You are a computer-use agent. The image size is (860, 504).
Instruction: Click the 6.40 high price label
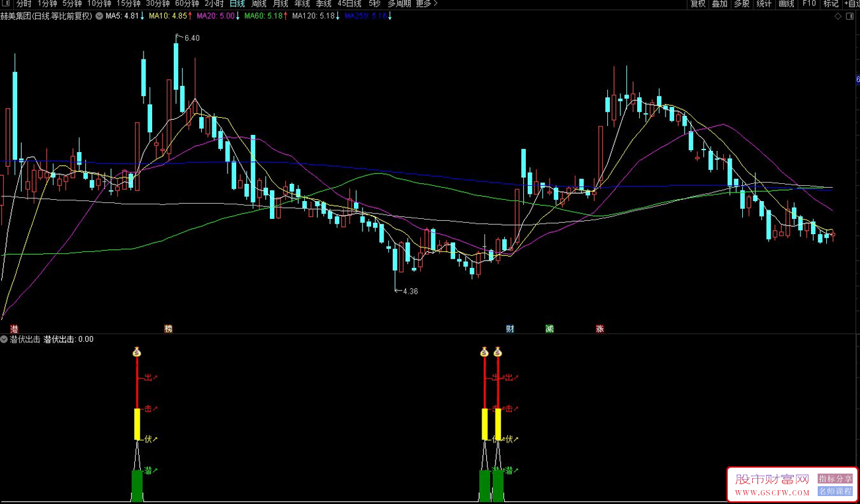pyautogui.click(x=192, y=38)
